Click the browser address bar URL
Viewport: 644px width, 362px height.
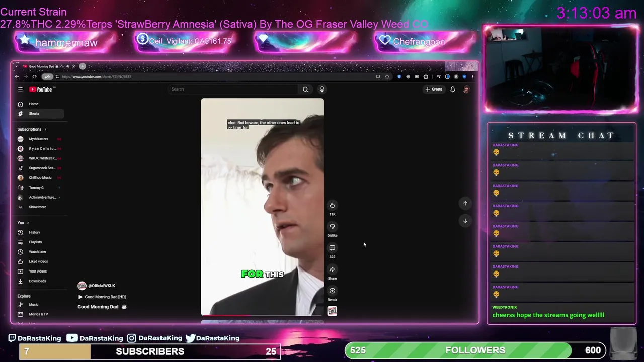(97, 77)
